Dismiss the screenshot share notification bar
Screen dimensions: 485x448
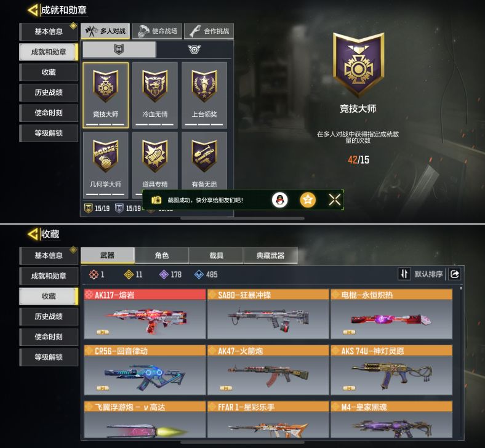pos(335,200)
